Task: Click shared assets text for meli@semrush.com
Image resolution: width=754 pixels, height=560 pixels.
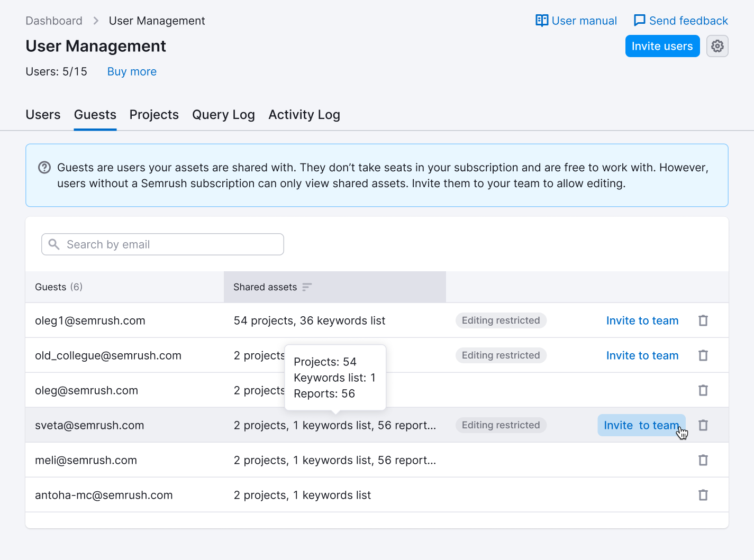Action: coord(335,460)
